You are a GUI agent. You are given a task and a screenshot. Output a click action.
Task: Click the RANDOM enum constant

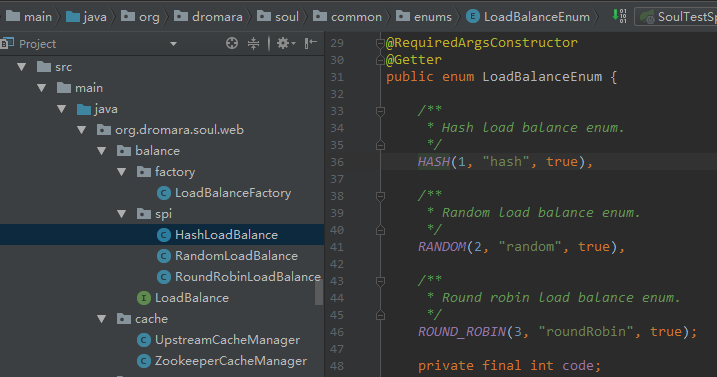442,247
